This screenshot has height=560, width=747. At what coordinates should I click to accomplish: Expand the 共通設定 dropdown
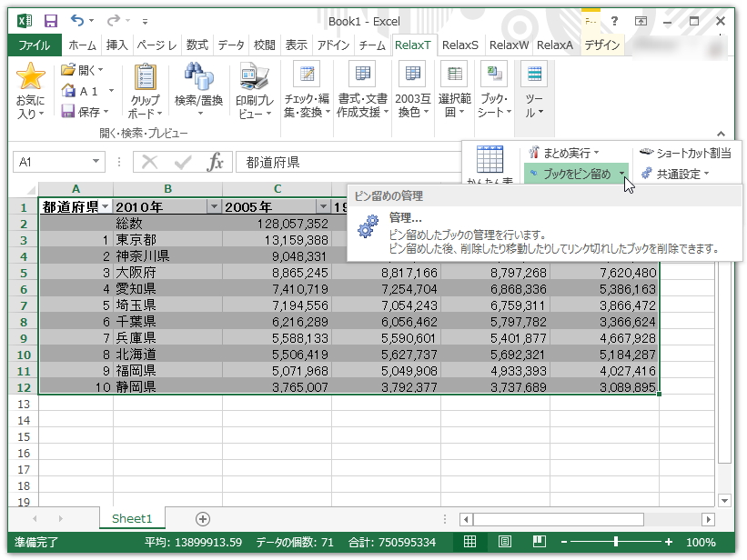(x=706, y=174)
